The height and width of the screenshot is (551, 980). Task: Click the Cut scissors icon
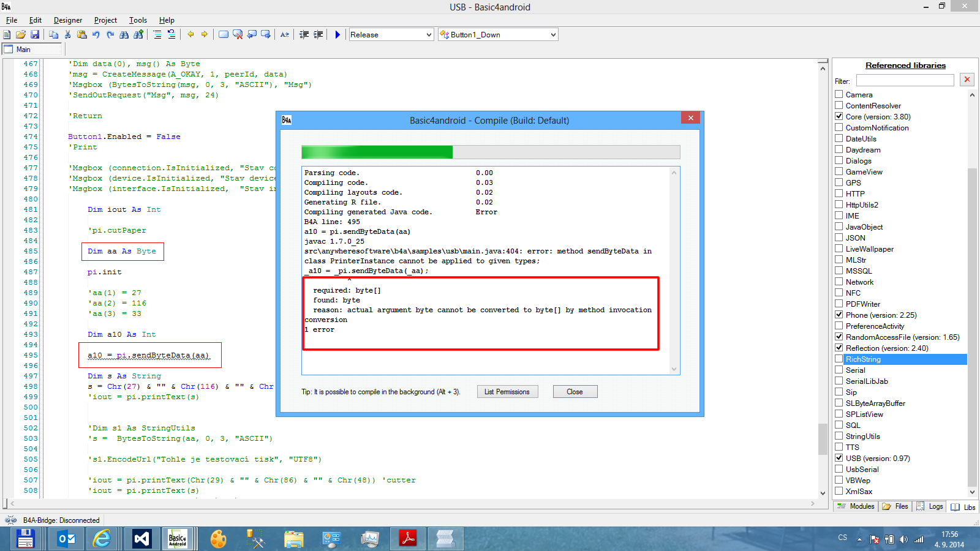pos(67,35)
